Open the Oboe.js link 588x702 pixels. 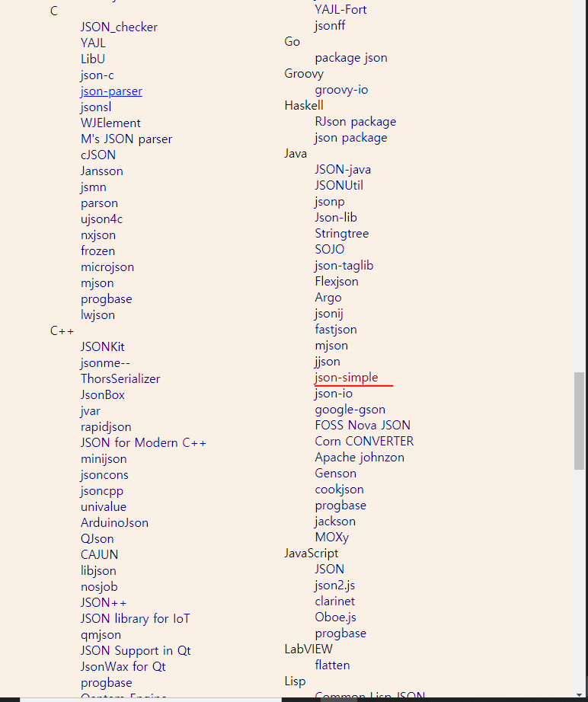(335, 617)
